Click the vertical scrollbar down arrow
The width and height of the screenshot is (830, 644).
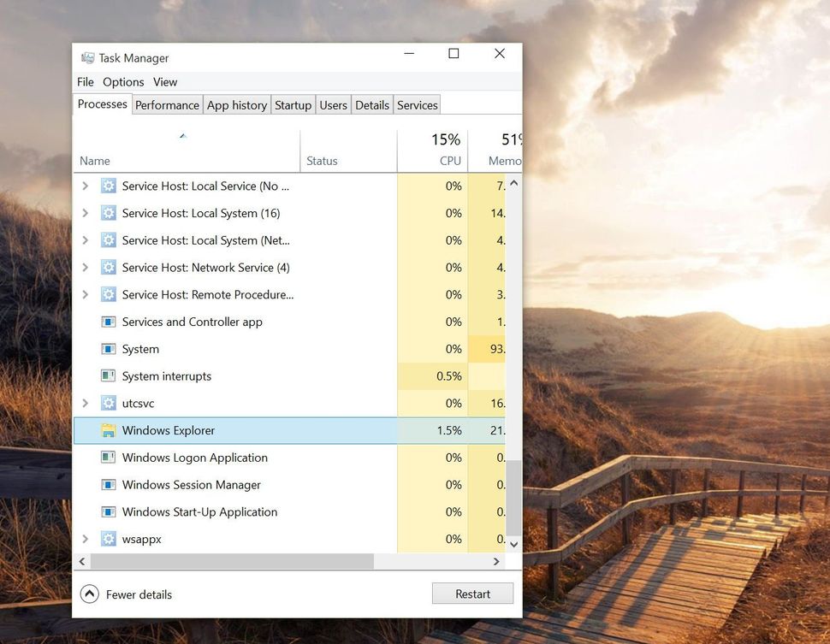tap(513, 544)
